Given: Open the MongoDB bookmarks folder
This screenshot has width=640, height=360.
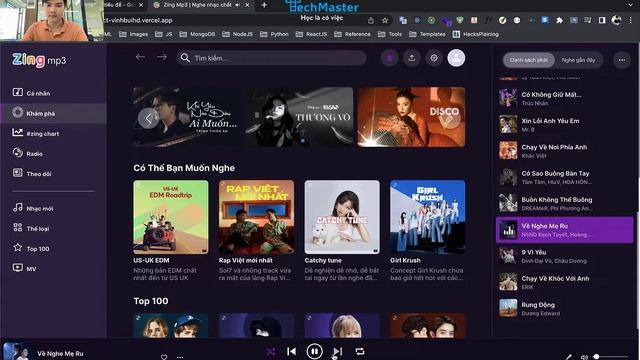Looking at the screenshot, I should (x=198, y=34).
